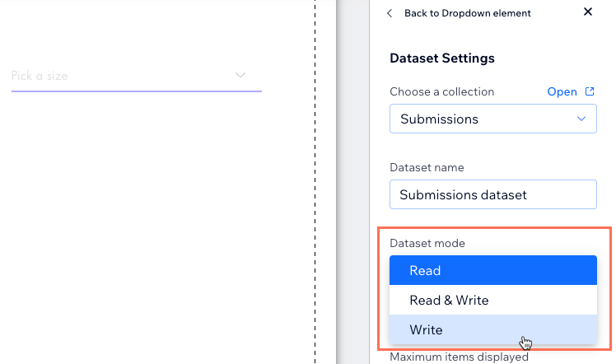
Task: Click the Maximum items displayed label
Action: (459, 357)
